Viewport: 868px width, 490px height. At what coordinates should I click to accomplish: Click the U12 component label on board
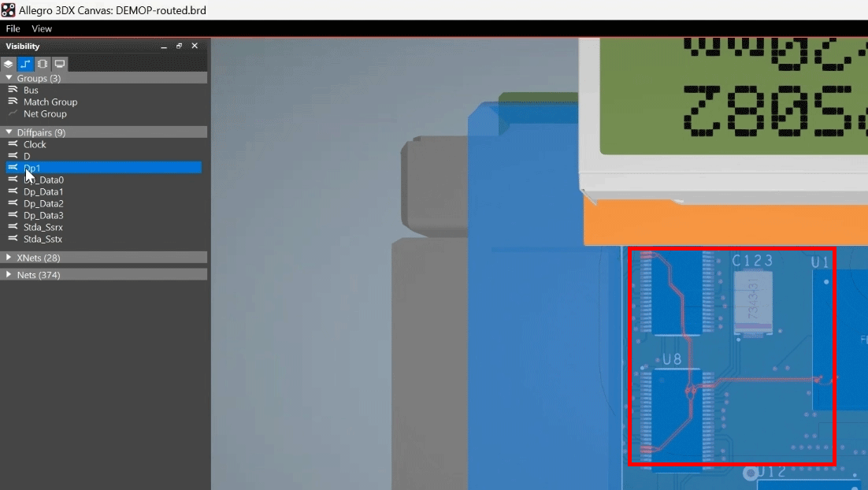(771, 473)
